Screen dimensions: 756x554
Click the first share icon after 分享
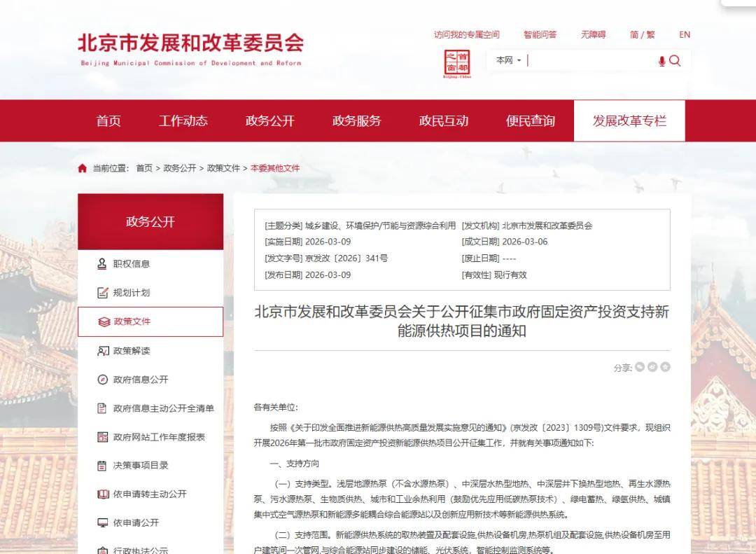[639, 367]
